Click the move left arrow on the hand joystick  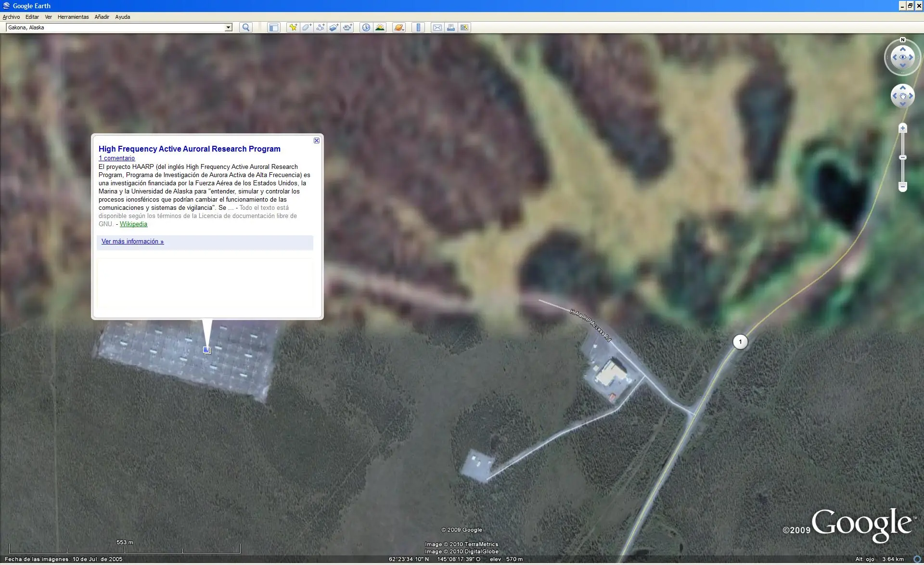coord(895,96)
